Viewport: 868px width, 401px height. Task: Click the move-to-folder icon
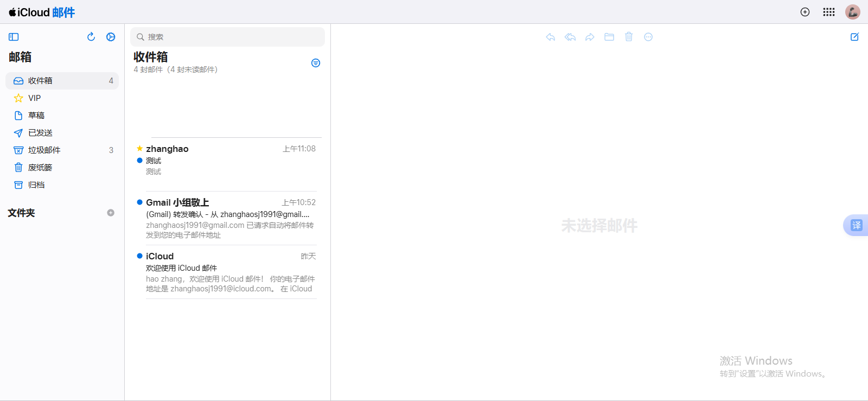coord(609,37)
